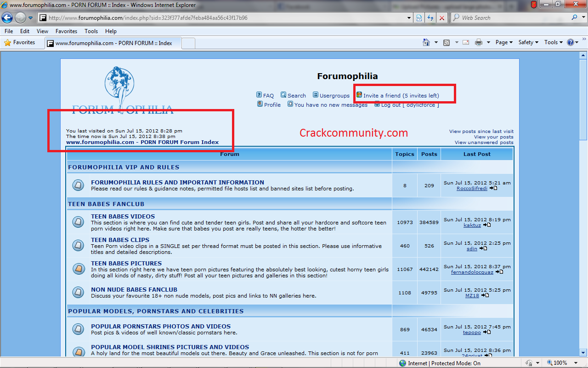The height and width of the screenshot is (368, 588).
Task: Print the page using the printer icon
Action: pyautogui.click(x=479, y=42)
